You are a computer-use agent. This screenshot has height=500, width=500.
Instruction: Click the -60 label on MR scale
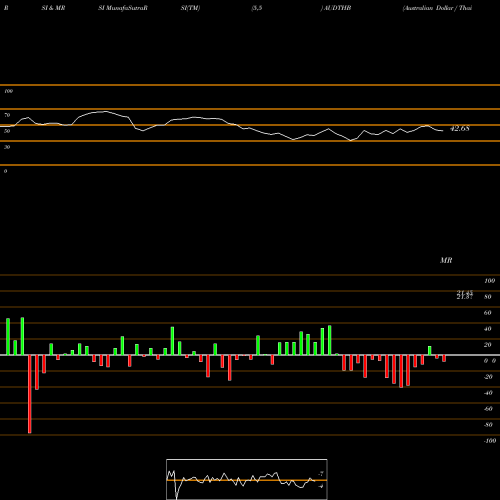pyautogui.click(x=488, y=409)
